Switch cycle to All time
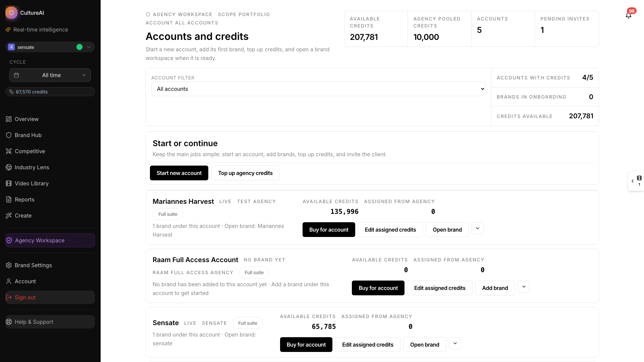This screenshot has height=362, width=644. pos(50,75)
